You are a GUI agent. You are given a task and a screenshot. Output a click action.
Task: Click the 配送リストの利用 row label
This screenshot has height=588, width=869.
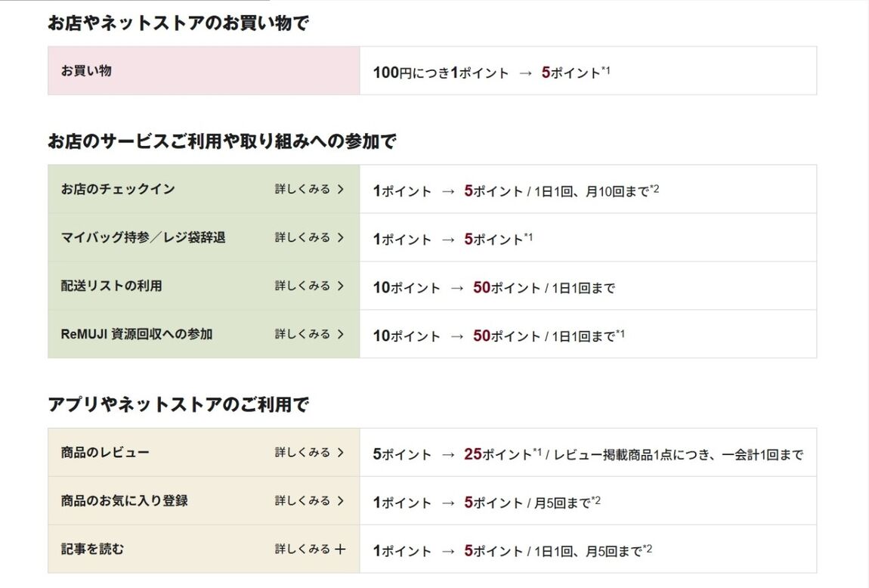pyautogui.click(x=111, y=286)
